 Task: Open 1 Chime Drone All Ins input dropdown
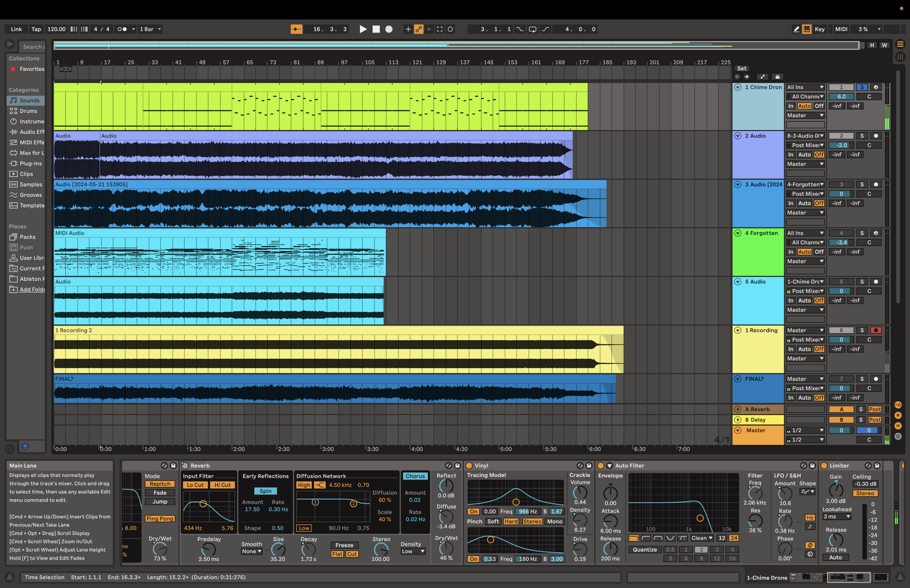pyautogui.click(x=805, y=87)
